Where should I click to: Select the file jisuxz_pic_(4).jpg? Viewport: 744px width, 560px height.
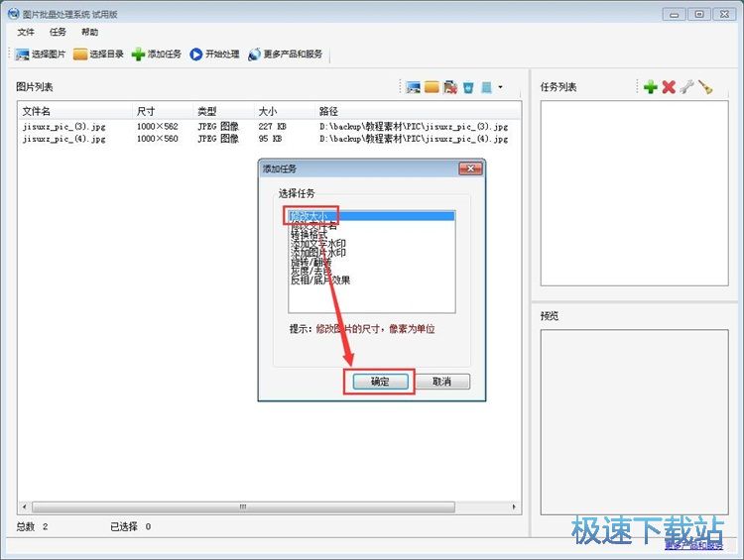[x=64, y=139]
